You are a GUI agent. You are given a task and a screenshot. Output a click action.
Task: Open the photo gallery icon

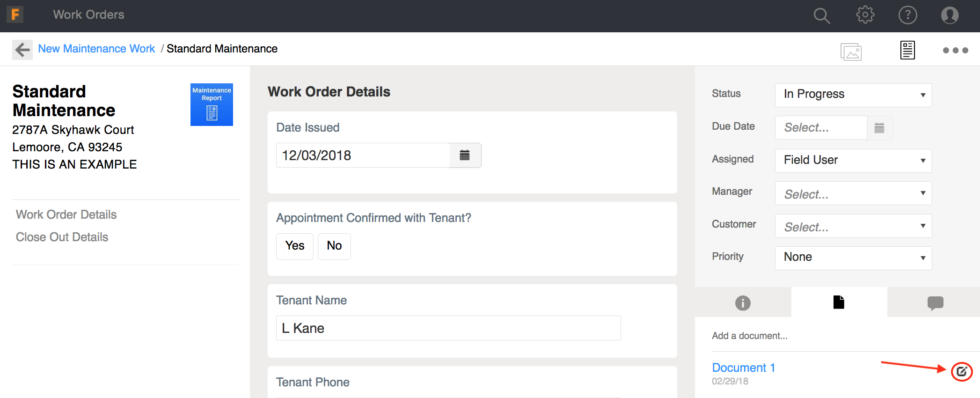(x=851, y=52)
